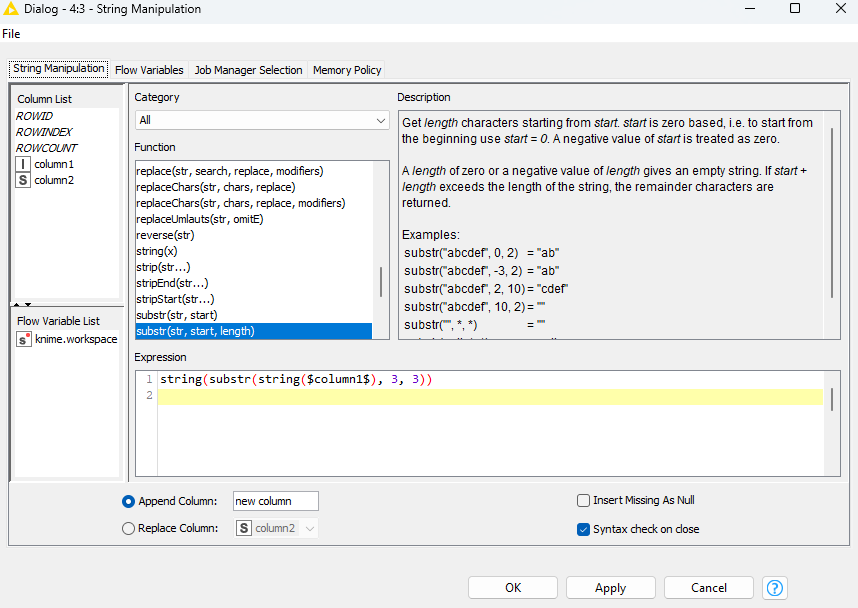Select the Append Column radio button
Image resolution: width=858 pixels, height=608 pixels.
point(128,501)
